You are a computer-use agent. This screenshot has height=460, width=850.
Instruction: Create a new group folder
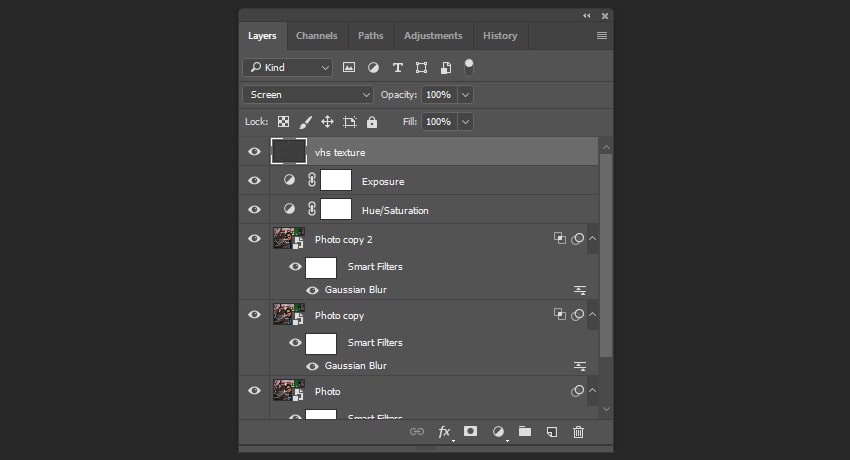525,431
